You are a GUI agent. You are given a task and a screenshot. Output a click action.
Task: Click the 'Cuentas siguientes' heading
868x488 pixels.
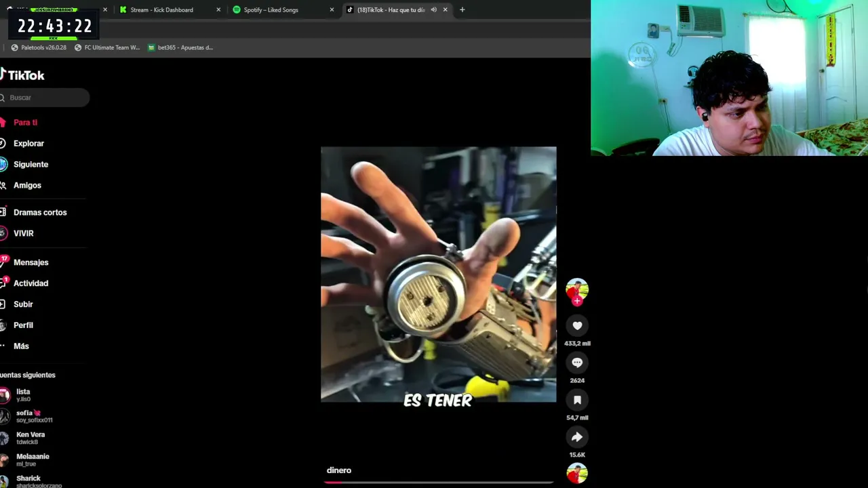tap(28, 375)
